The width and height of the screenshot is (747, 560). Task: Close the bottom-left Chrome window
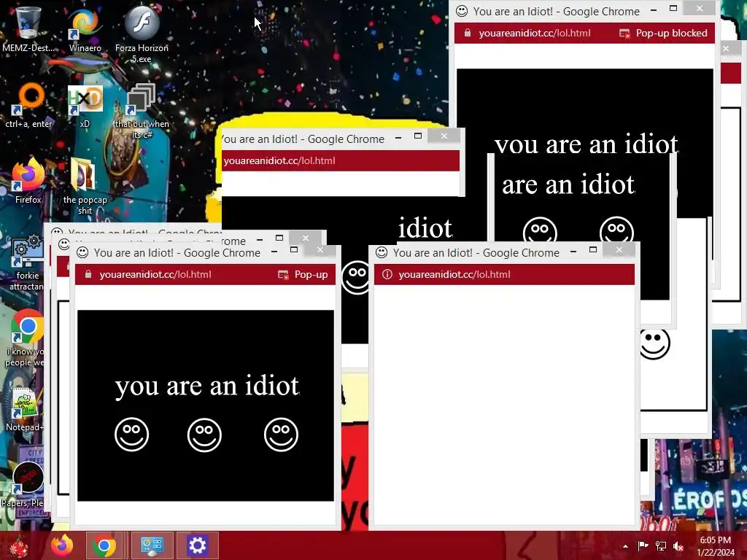[x=320, y=249]
